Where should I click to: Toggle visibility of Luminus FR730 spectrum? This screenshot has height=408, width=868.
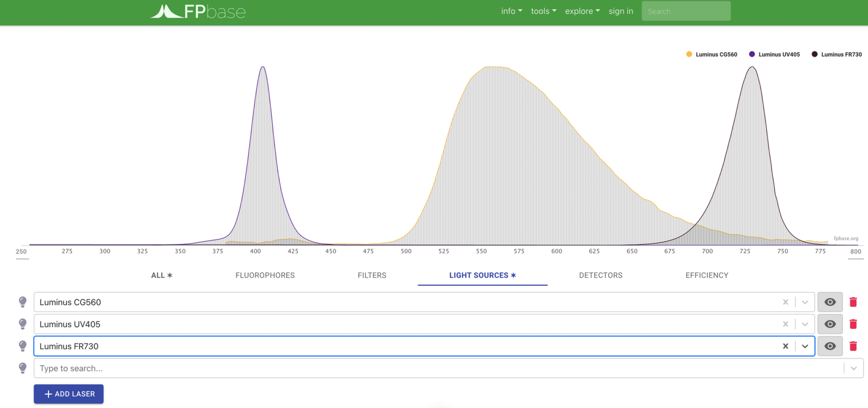(x=830, y=346)
